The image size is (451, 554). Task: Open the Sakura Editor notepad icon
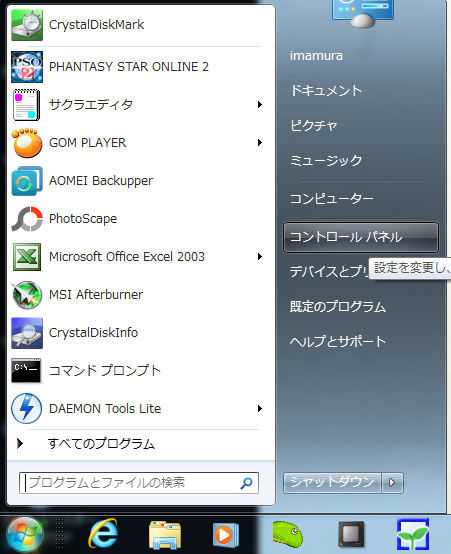27,105
